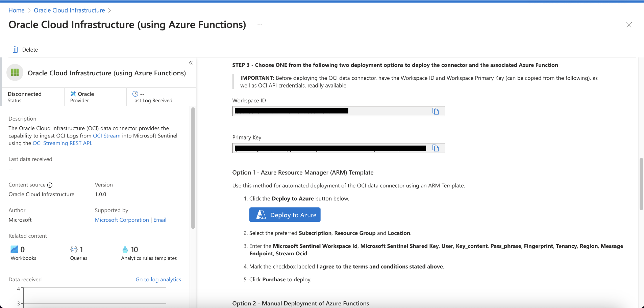Click the Oracle Cloud Infrastructure content source value
Image resolution: width=644 pixels, height=308 pixels.
(42, 195)
